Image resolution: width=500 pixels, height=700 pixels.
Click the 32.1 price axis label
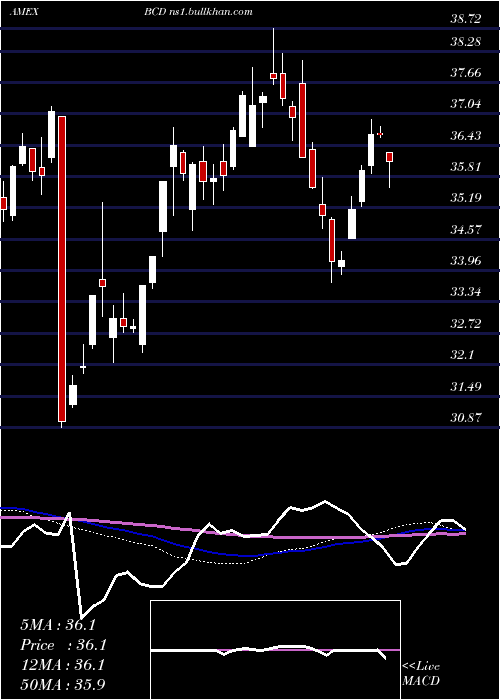pos(462,355)
